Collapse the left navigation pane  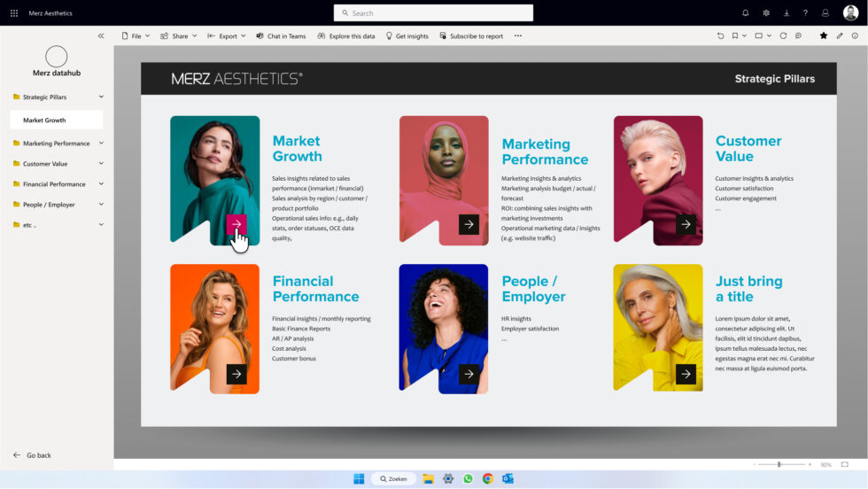(x=101, y=36)
